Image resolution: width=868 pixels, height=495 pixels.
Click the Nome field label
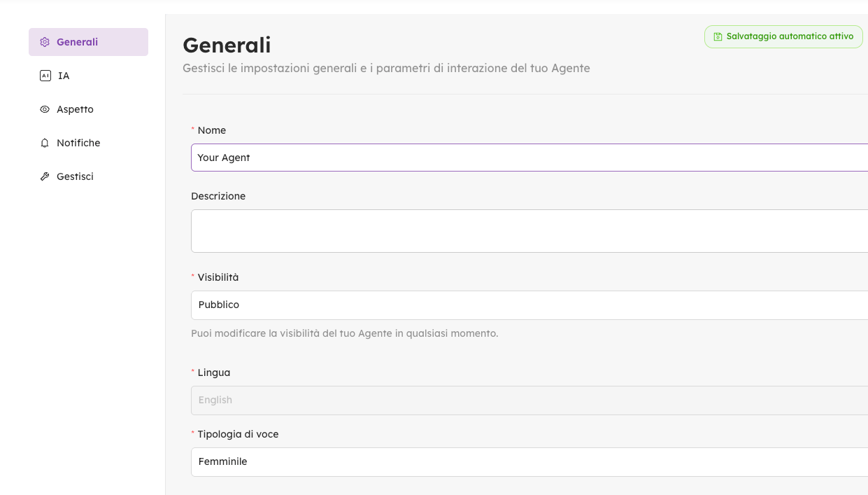coord(211,130)
